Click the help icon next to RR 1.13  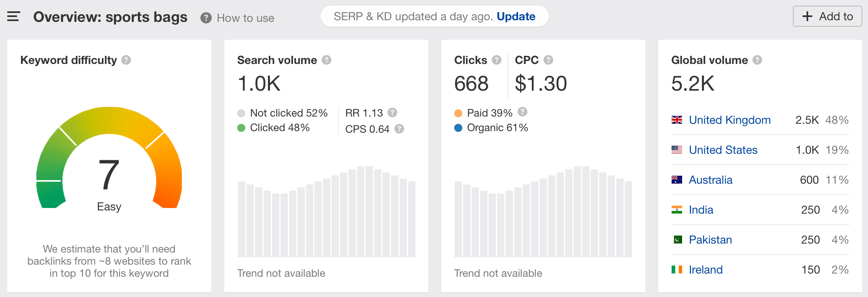point(392,112)
